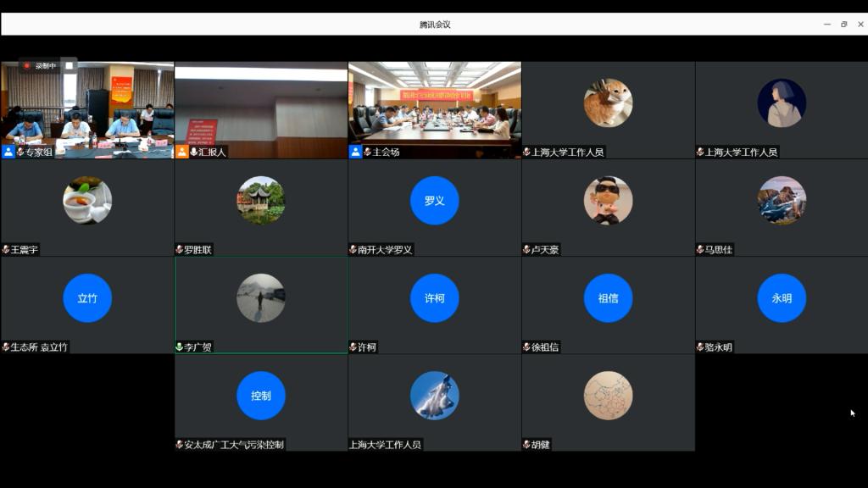Click the blue person icon beside 主会场
Image resolution: width=868 pixels, height=488 pixels.
click(356, 152)
